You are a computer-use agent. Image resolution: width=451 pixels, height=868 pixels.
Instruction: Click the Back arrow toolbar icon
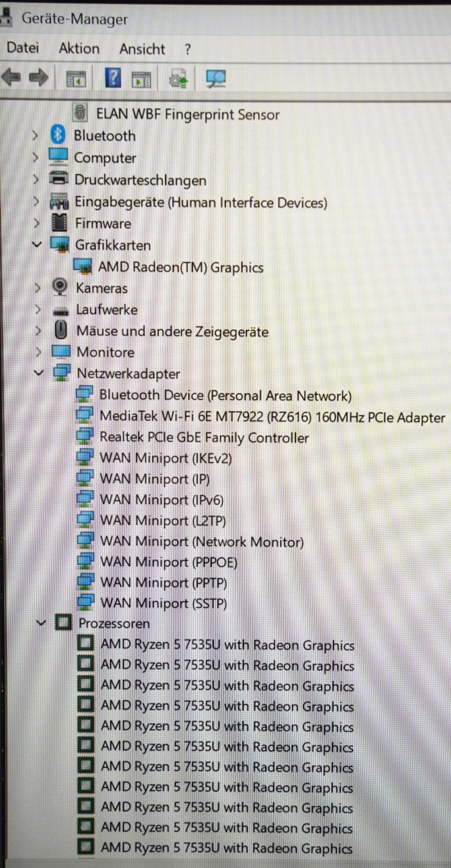[10, 78]
